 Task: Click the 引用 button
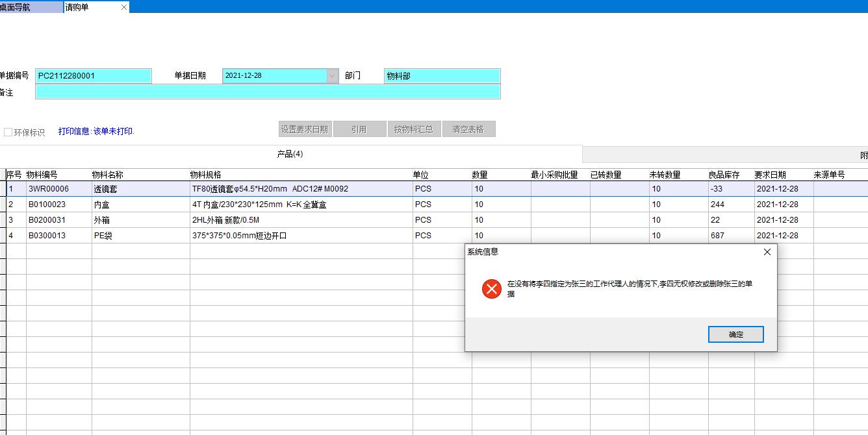pyautogui.click(x=359, y=129)
